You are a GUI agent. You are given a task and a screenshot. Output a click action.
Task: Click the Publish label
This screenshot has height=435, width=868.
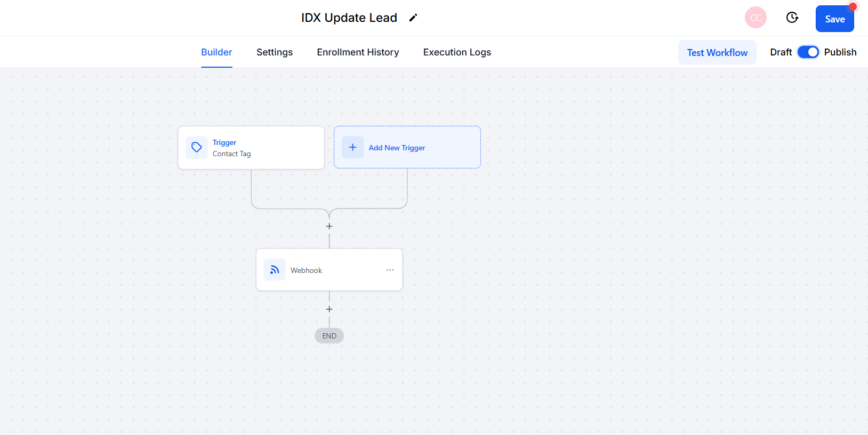(840, 52)
